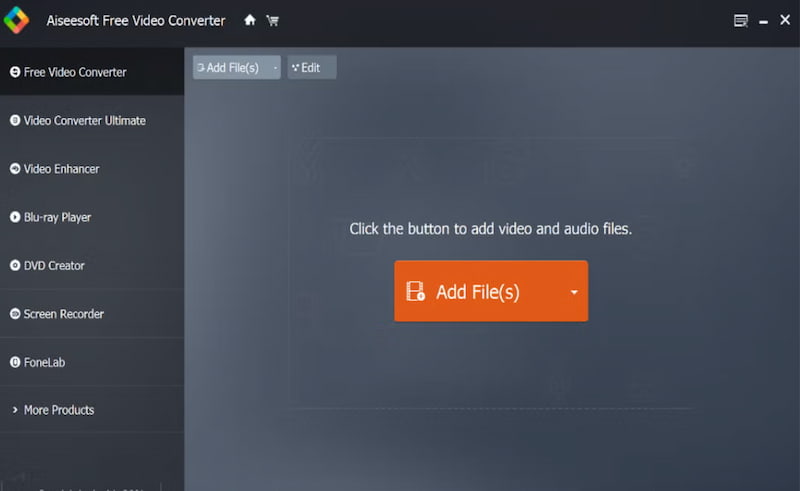This screenshot has height=491, width=800.
Task: Click the Screen Recorder sidebar icon
Action: point(15,313)
